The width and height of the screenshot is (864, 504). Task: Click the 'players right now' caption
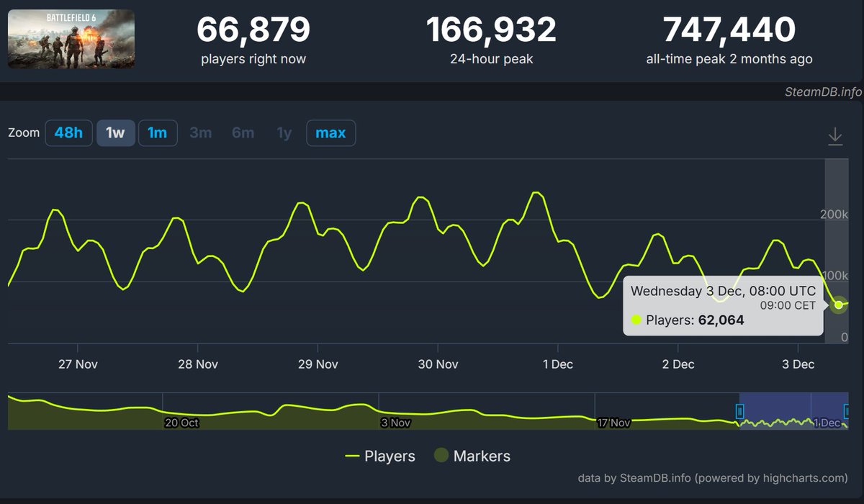(x=253, y=59)
